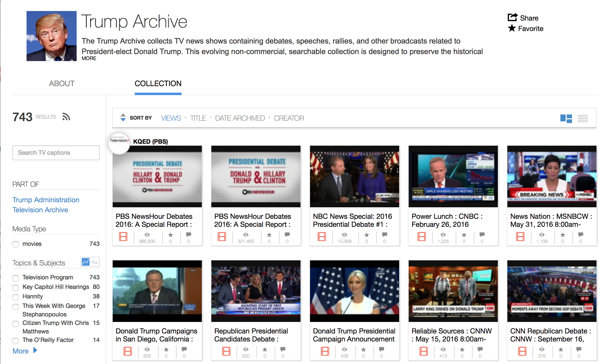The width and height of the screenshot is (606, 364).
Task: Click the Share icon
Action: (513, 18)
